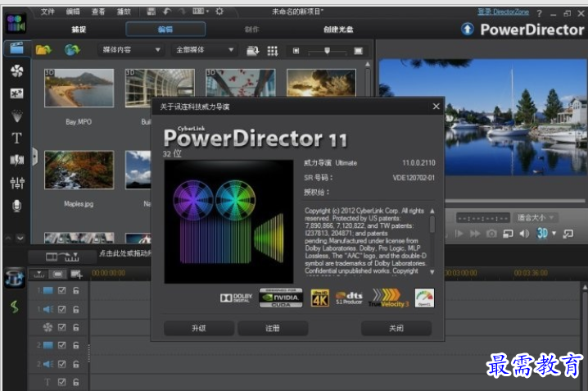Open the 适合大小 preview zoom dropdown
This screenshot has height=391, width=588.
pyautogui.click(x=536, y=218)
